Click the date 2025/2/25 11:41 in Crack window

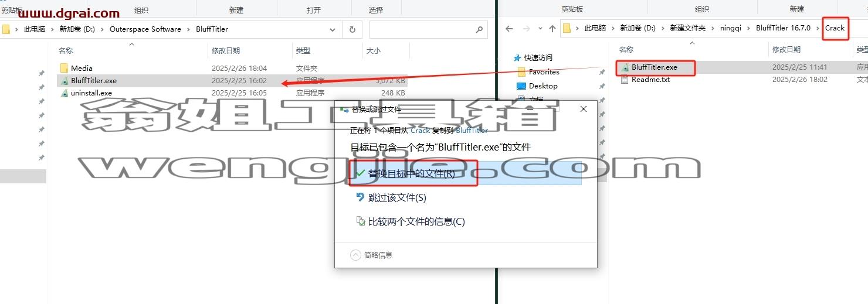pyautogui.click(x=799, y=67)
